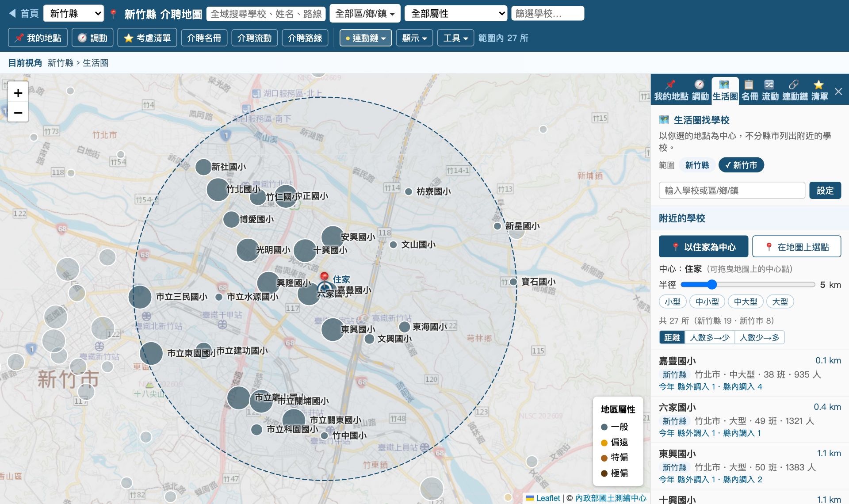
Task: Click the 寶石國小 small map marker
Action: [x=513, y=282]
